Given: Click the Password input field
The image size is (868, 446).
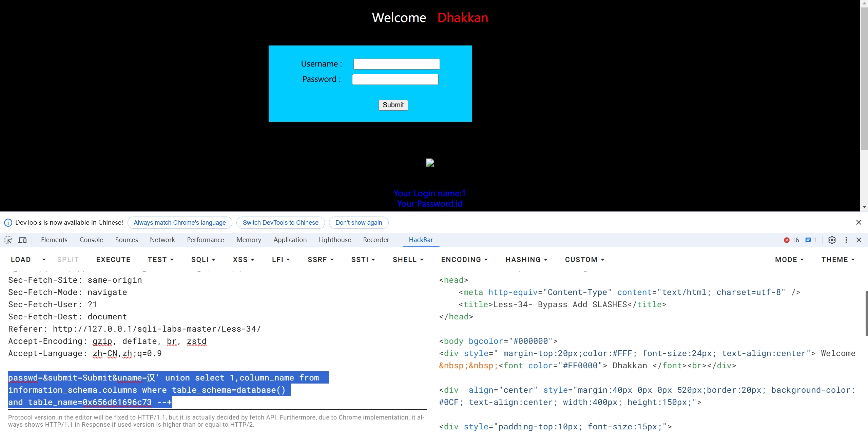Looking at the screenshot, I should (395, 79).
